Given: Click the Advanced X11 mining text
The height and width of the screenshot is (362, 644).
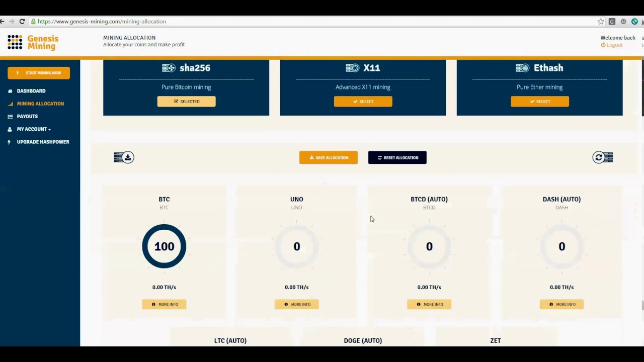Looking at the screenshot, I should pos(363,87).
